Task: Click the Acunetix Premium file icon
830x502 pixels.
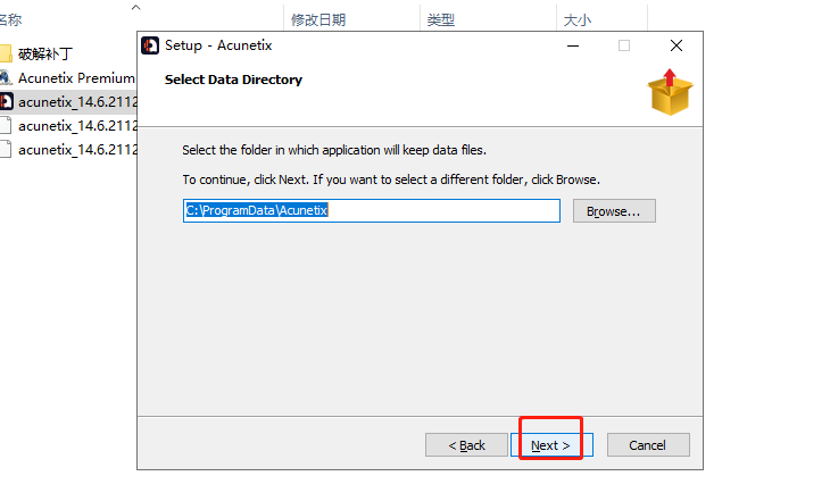Action: [x=5, y=78]
